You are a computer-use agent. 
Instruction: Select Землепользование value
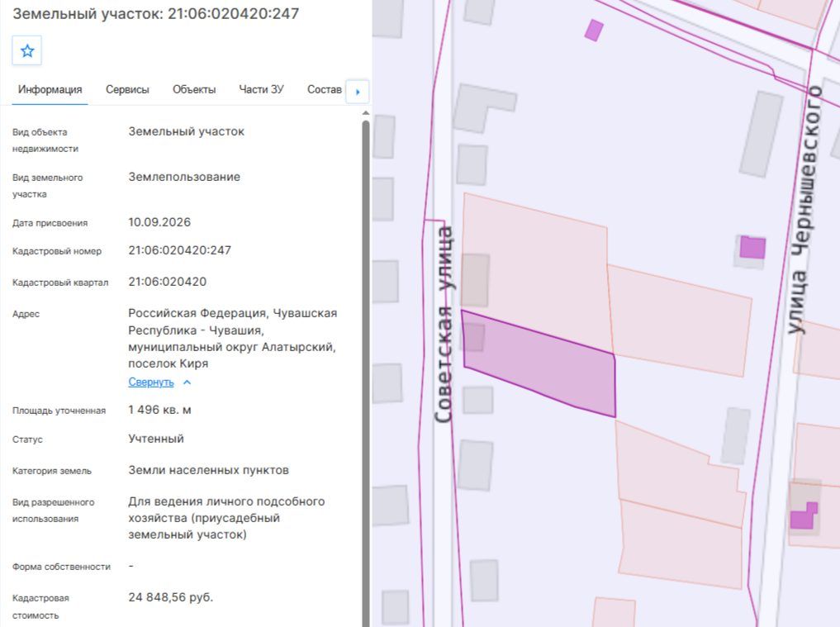coord(183,177)
